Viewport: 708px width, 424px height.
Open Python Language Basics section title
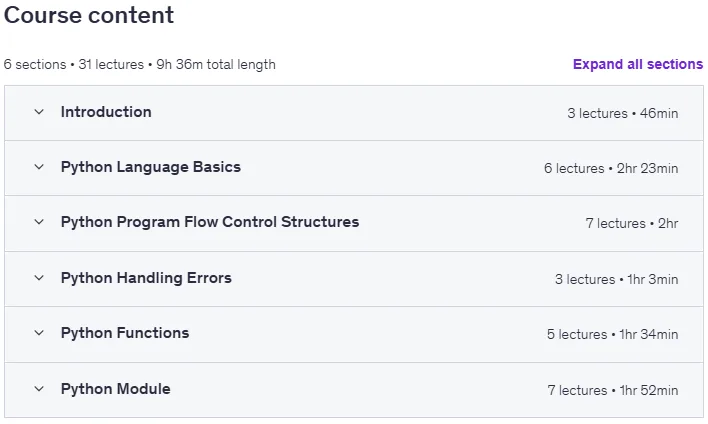[x=151, y=167]
